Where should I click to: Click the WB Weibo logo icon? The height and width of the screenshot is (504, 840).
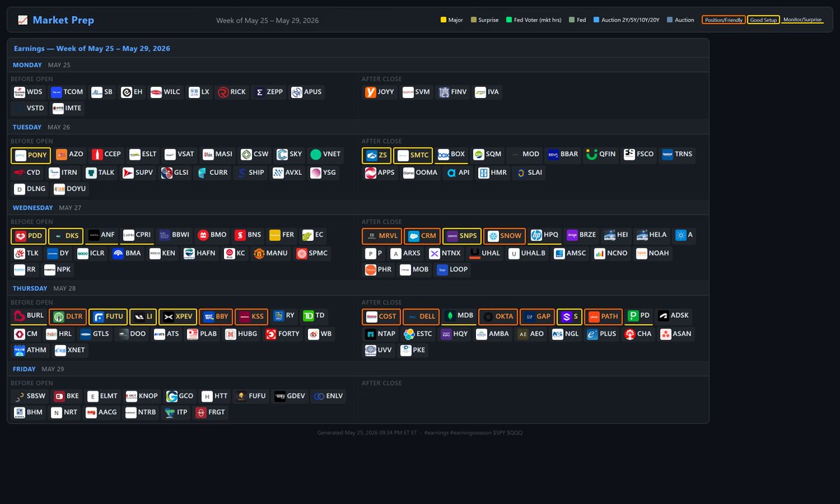point(313,334)
